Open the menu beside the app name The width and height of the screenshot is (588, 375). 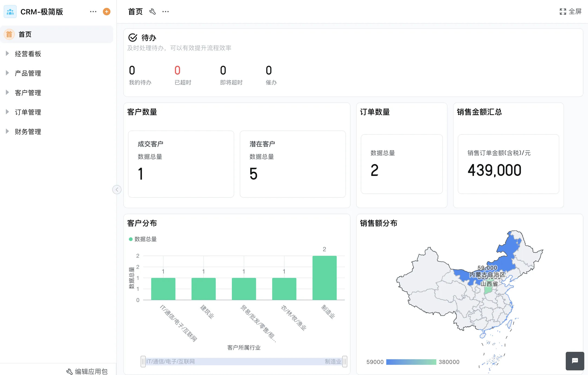point(93,12)
